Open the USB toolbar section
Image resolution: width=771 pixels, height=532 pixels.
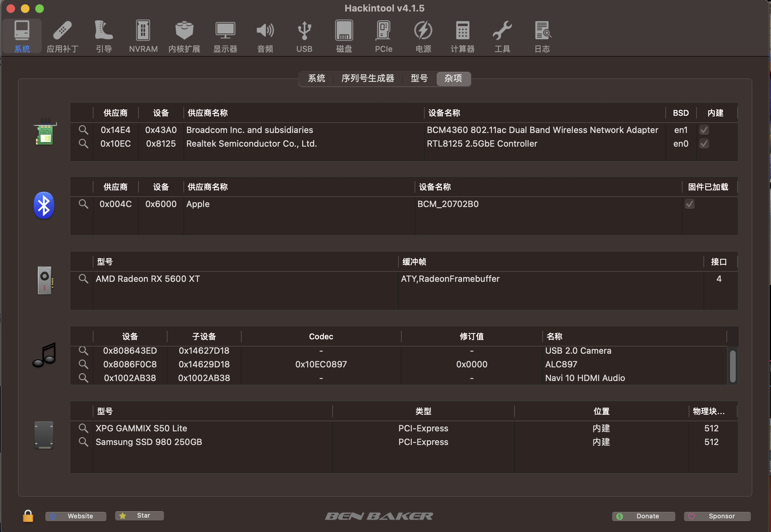point(304,36)
